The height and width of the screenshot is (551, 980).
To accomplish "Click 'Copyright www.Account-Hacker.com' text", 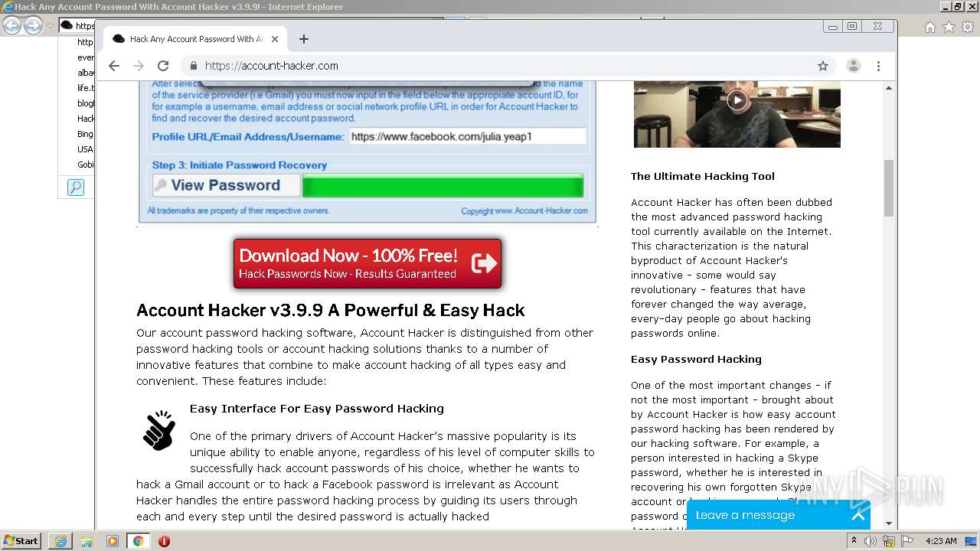I will click(x=524, y=211).
